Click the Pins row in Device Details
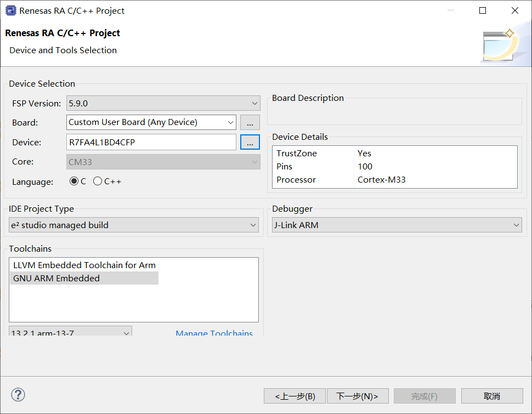This screenshot has height=414, width=532. pos(394,167)
